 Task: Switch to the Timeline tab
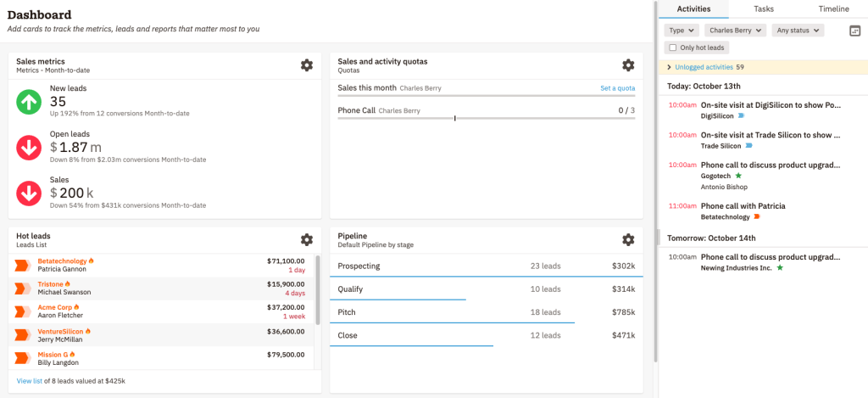[833, 8]
